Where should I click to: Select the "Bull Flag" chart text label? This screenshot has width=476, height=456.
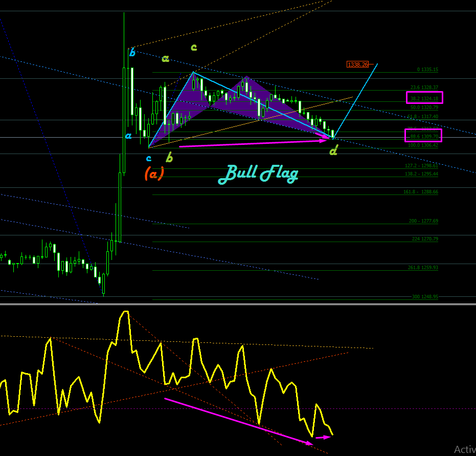(x=258, y=174)
